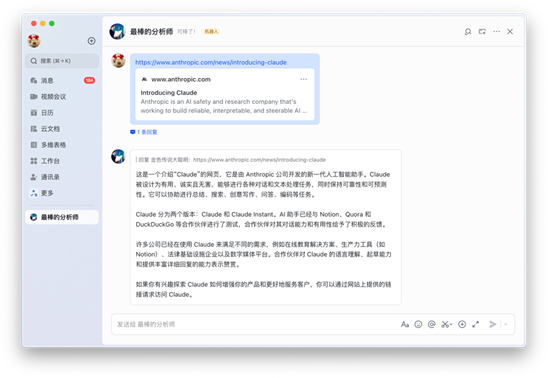Open the emoji picker
The width and height of the screenshot is (548, 378).
418,325
